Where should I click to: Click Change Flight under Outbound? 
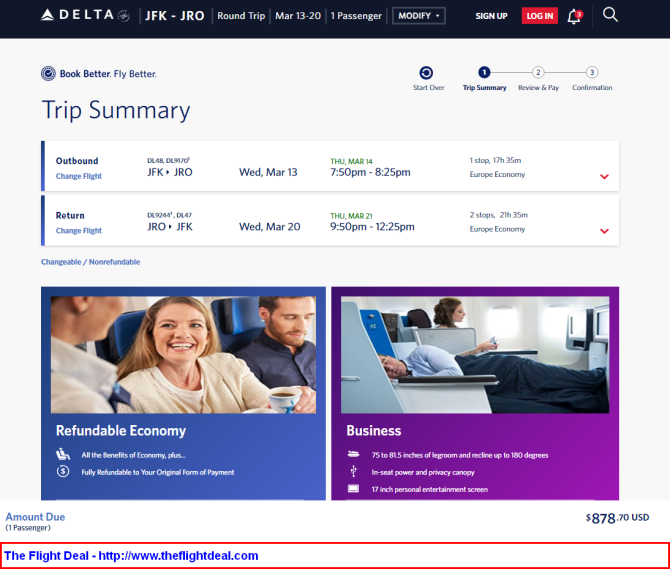79,176
